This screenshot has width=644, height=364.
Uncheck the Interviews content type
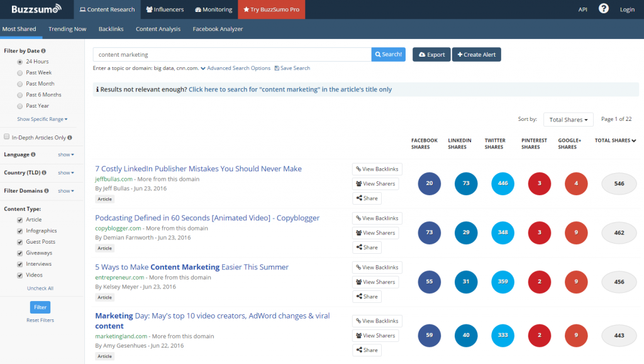[19, 264]
